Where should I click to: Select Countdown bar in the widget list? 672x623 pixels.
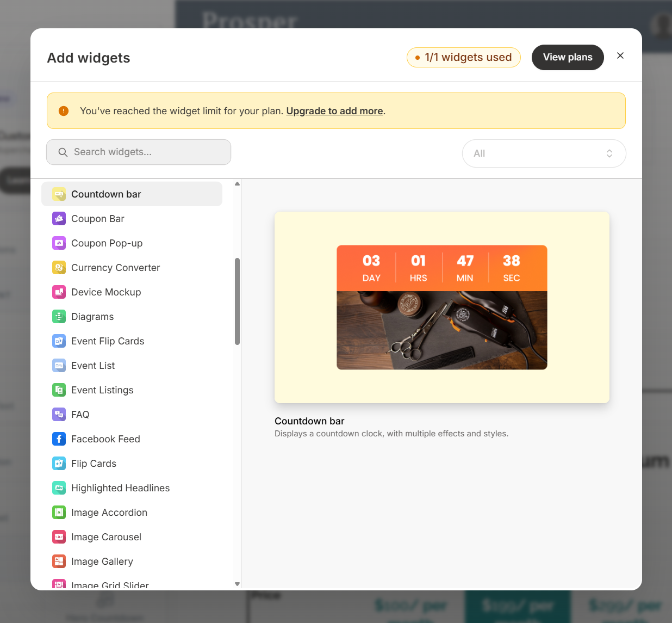132,194
